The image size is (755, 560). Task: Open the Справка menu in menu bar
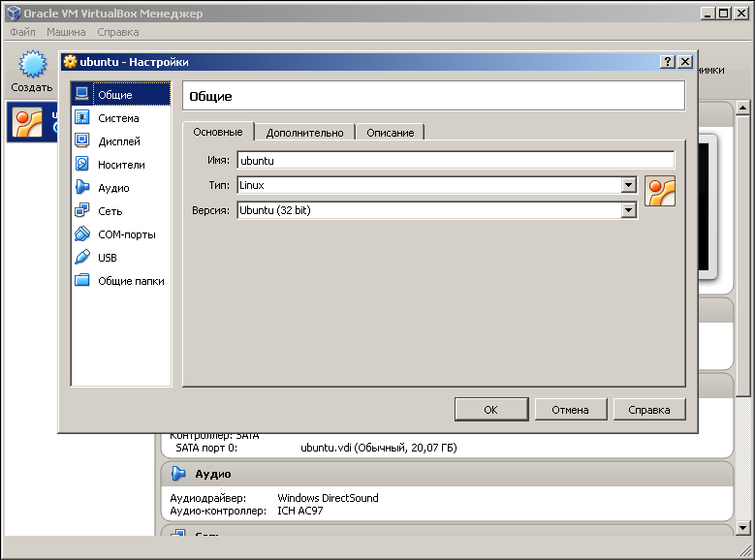coord(118,32)
